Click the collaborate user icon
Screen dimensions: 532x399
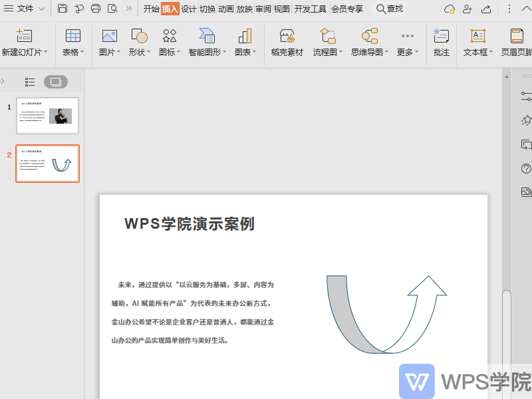click(x=467, y=9)
